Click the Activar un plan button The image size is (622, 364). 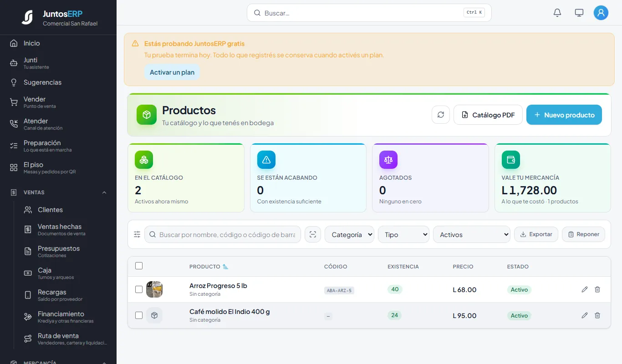coord(172,72)
